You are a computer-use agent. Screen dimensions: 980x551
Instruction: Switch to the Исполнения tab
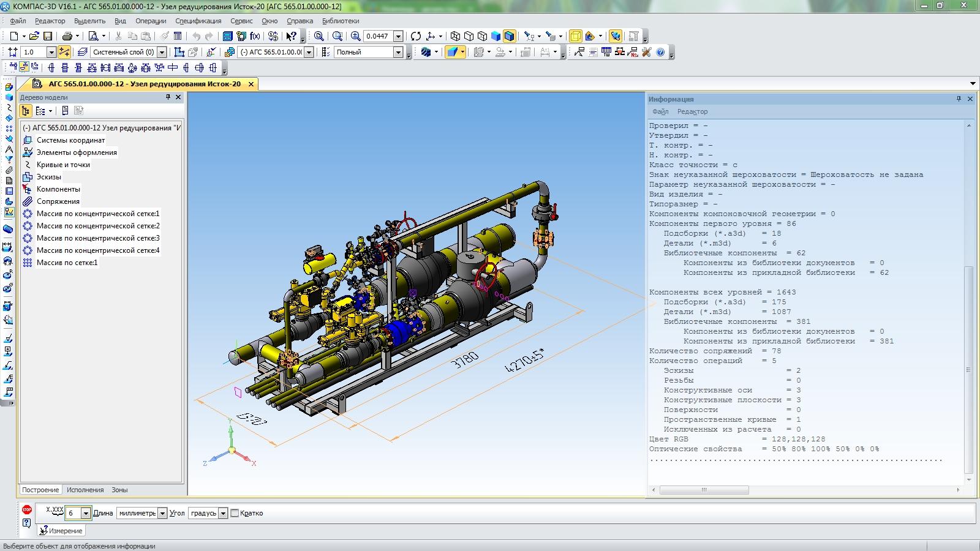pos(85,490)
